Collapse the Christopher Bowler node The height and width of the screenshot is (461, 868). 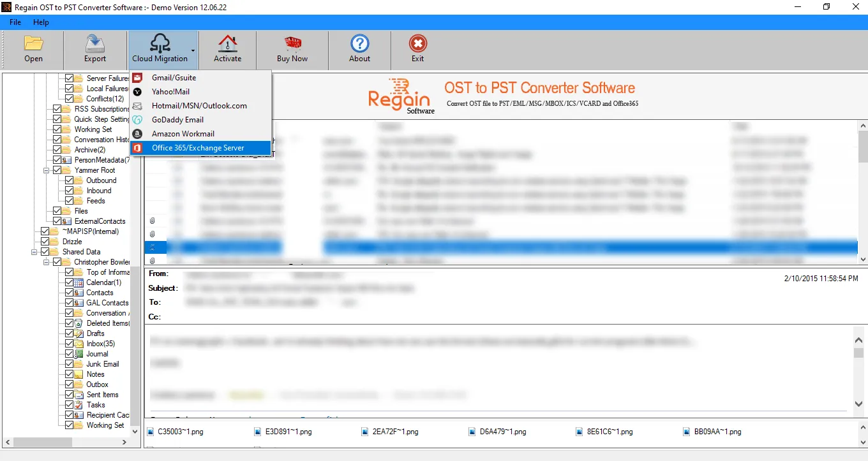click(x=47, y=262)
